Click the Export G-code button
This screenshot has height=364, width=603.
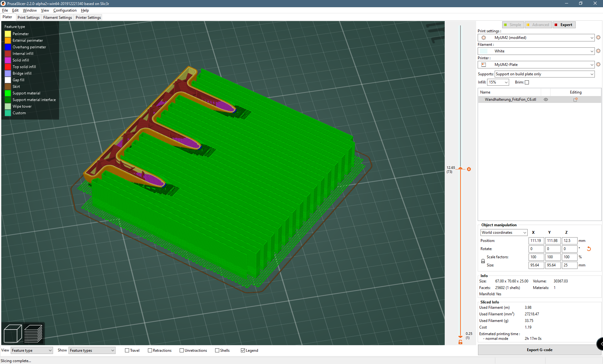(x=539, y=350)
